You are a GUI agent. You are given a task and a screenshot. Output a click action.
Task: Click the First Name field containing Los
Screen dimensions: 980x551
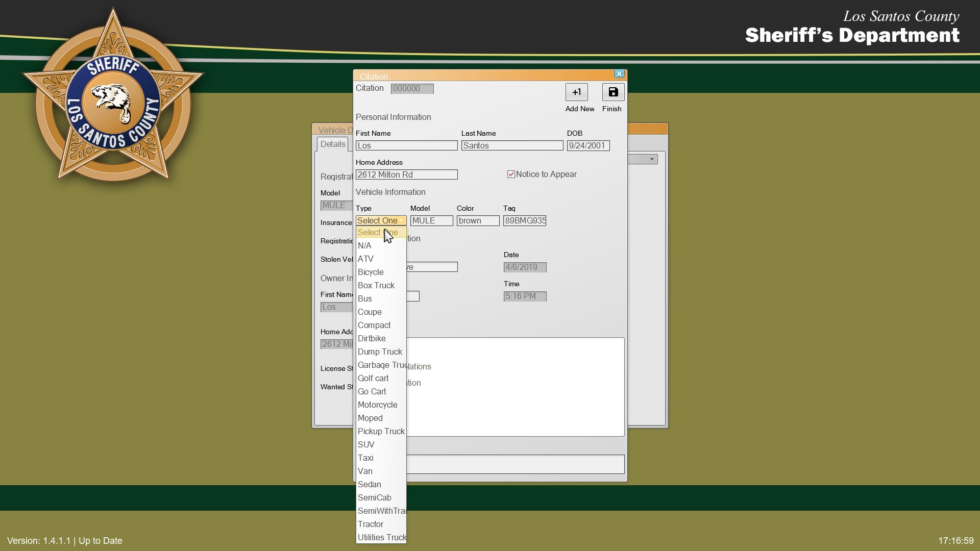pos(406,146)
